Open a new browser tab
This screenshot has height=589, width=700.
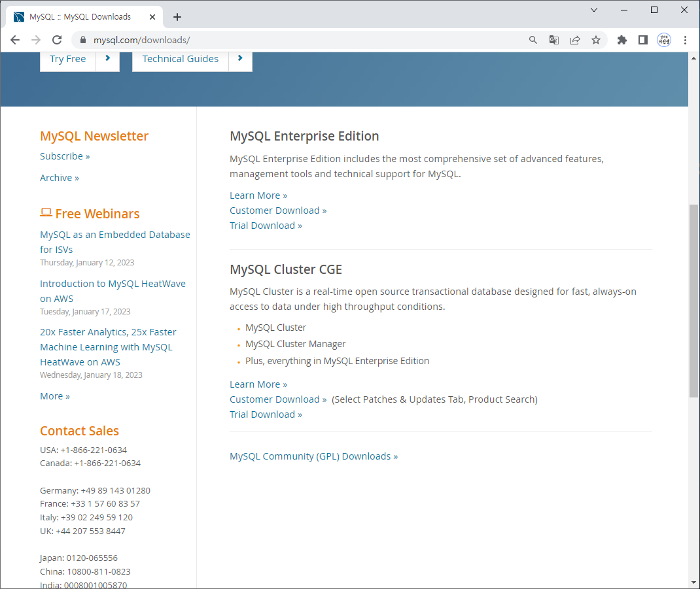pos(177,17)
